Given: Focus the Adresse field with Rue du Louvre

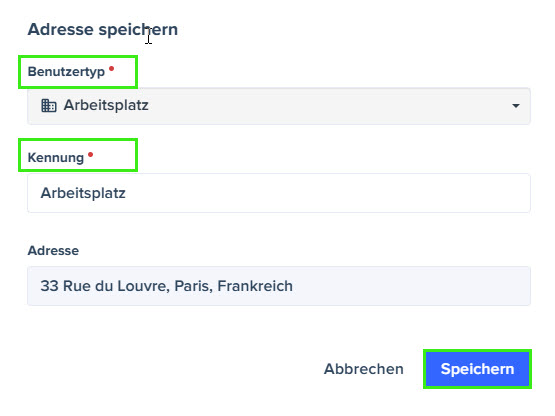Looking at the screenshot, I should click(x=279, y=286).
